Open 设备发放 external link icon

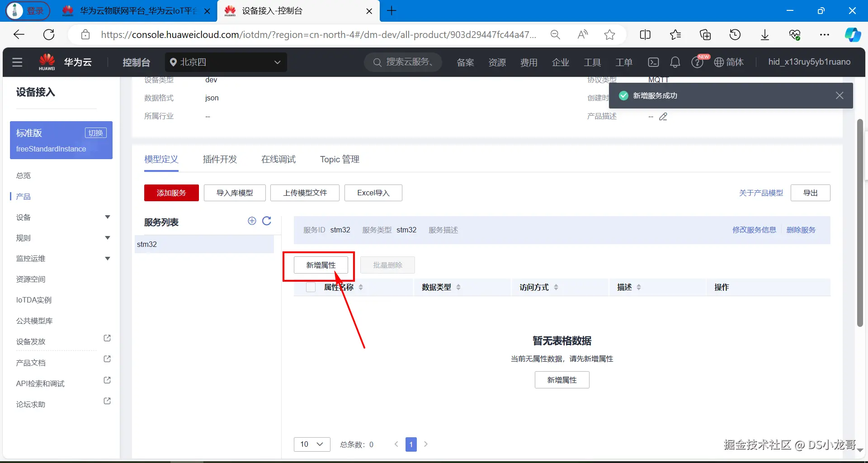click(107, 338)
